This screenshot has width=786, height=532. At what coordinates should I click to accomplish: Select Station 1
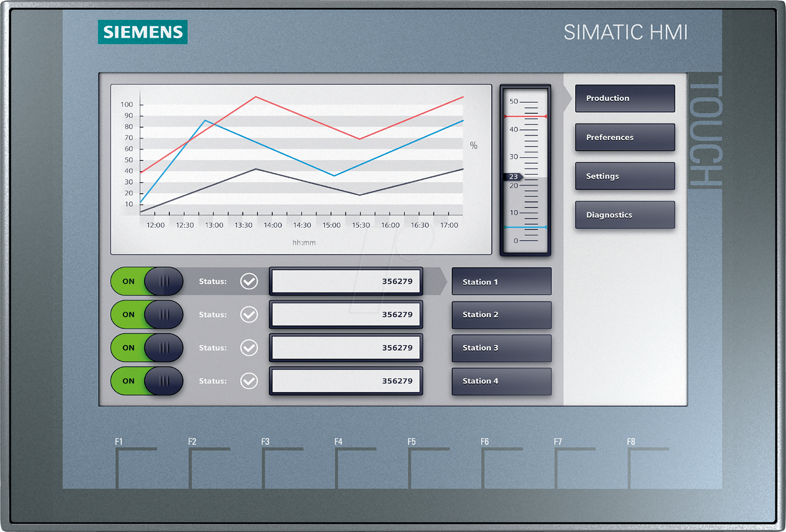tap(501, 282)
